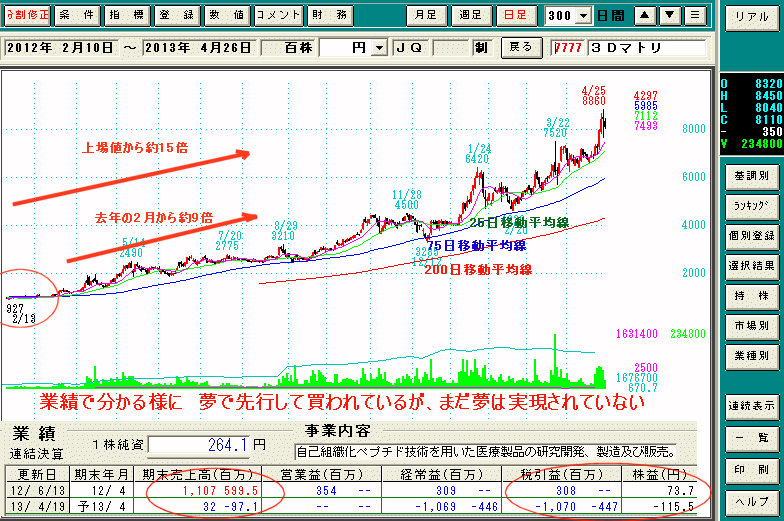This screenshot has width=784, height=521.
Task: Click the operating profit 354 cell
Action: [326, 491]
